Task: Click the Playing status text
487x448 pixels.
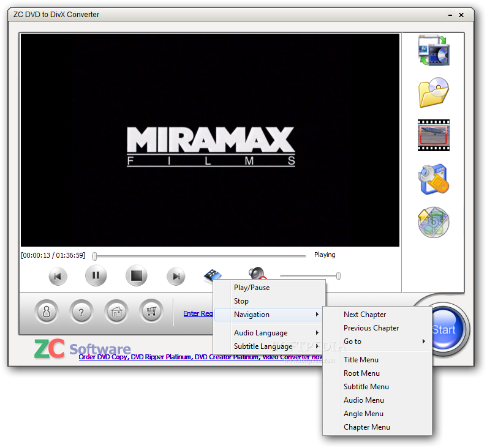Action: [325, 255]
